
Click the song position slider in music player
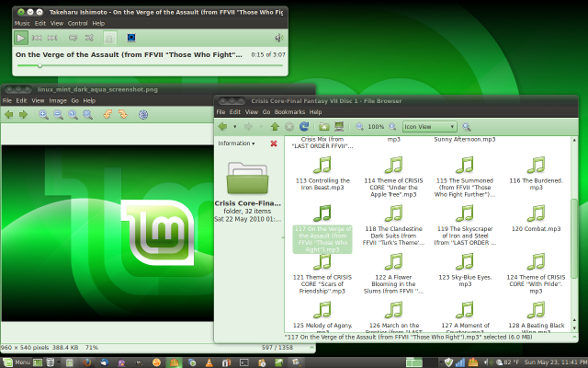[x=150, y=65]
